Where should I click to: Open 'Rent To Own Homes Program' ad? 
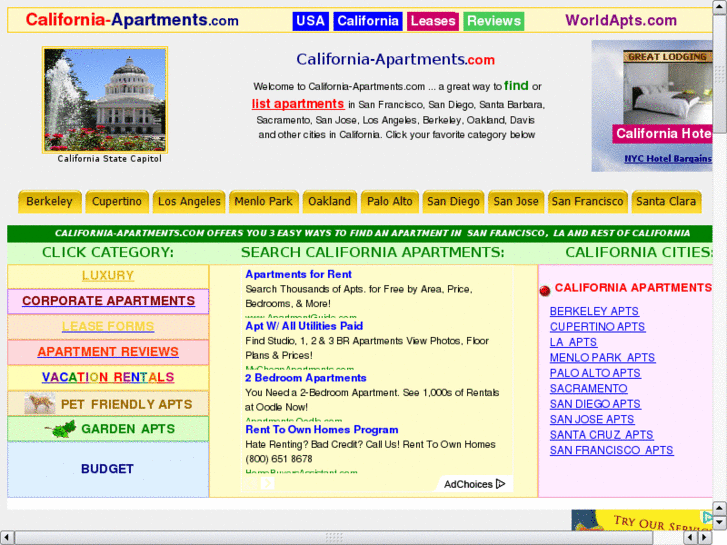tap(322, 430)
